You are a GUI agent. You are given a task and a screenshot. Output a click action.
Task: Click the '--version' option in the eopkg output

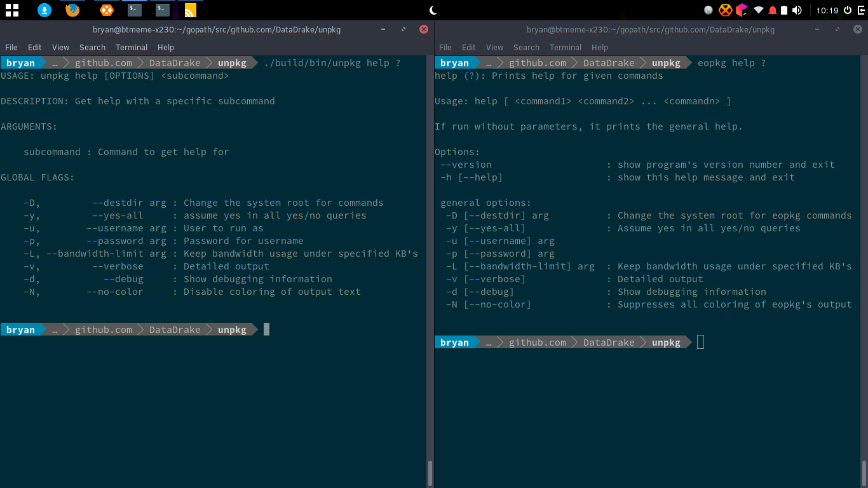pyautogui.click(x=466, y=165)
